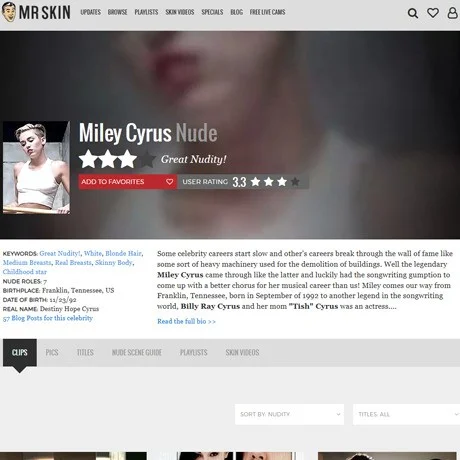
Task: Switch to the Pics tab
Action: click(52, 353)
